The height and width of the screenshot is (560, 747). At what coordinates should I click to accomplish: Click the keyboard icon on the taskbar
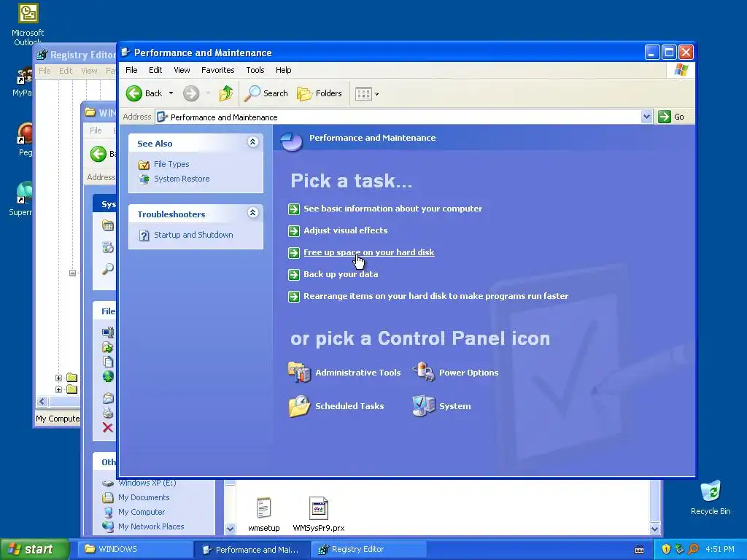639,550
